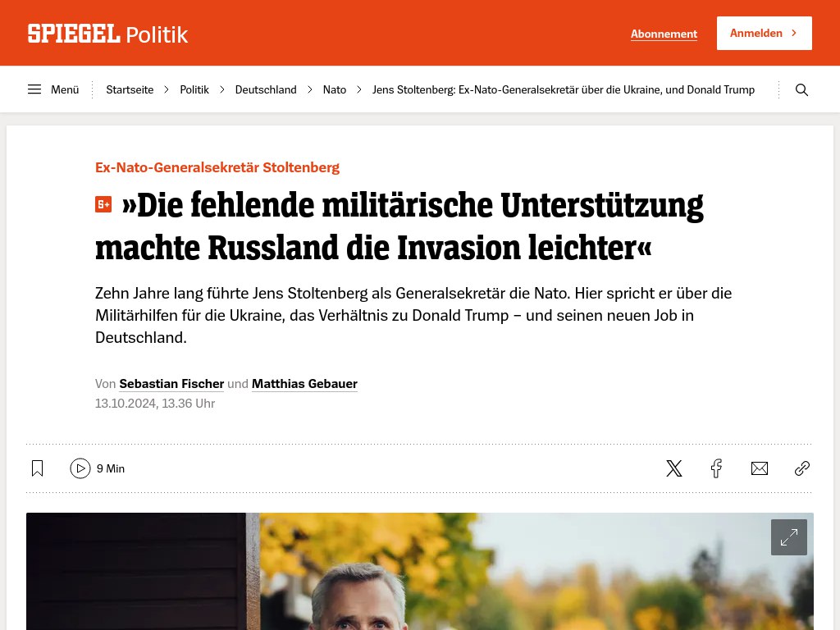This screenshot has height=630, width=840.
Task: Open author Matthias Gebauer's page
Action: pyautogui.click(x=304, y=384)
